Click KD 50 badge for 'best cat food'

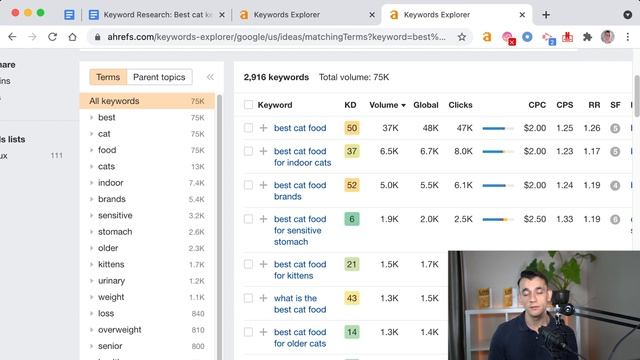coord(352,128)
